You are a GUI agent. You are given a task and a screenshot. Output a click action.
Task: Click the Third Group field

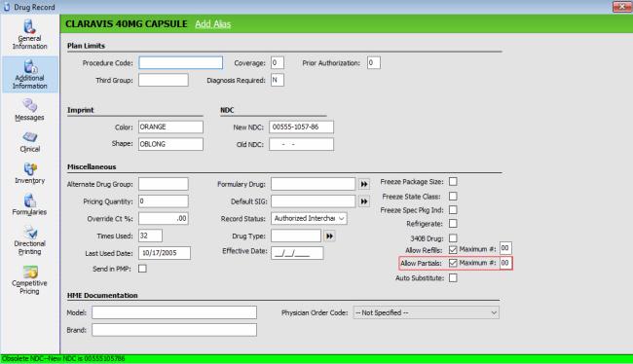click(163, 80)
